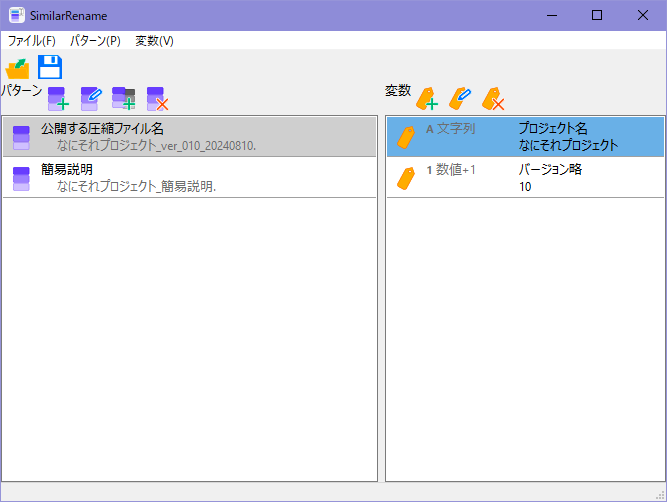667x502 pixels.
Task: Click the tag icon beside 数値+1
Action: point(406,178)
